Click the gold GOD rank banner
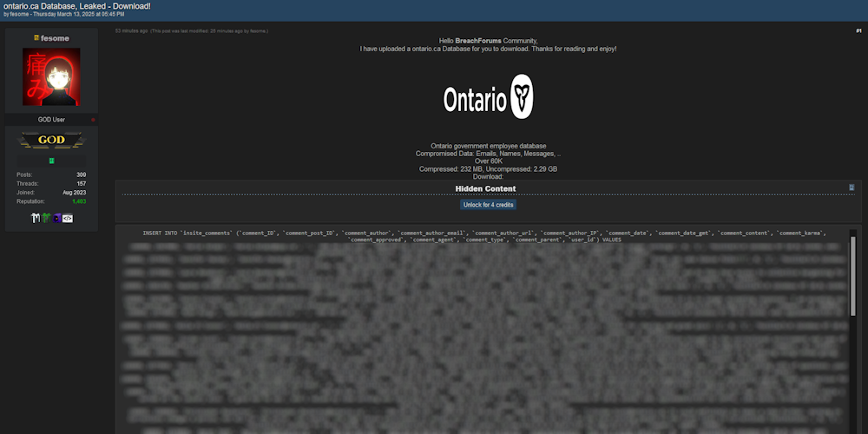 point(51,140)
